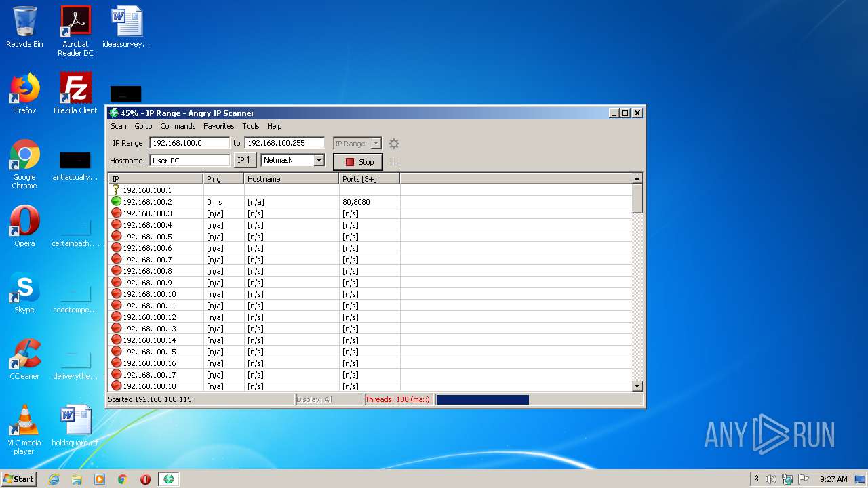Select the red status icon for 192.168.100.10
868x488 pixels.
pyautogui.click(x=116, y=293)
